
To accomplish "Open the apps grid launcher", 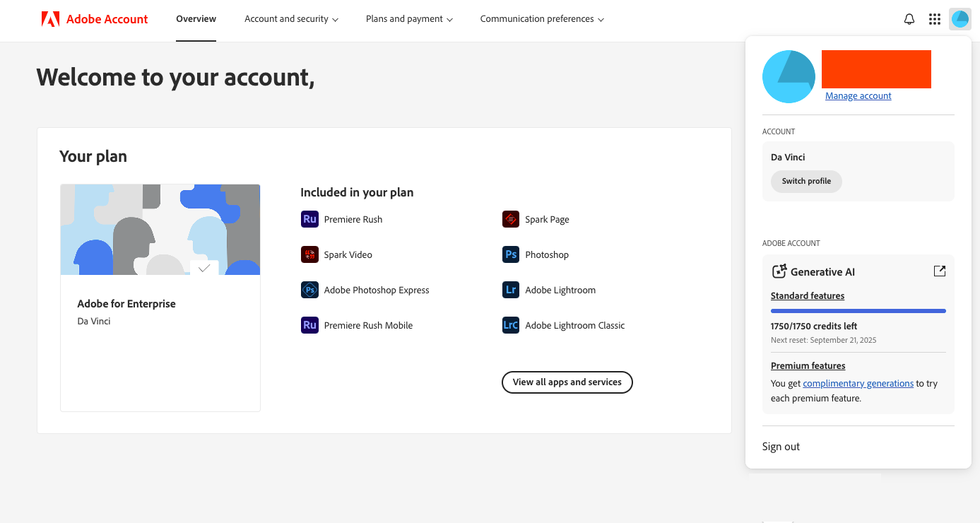I will point(935,19).
